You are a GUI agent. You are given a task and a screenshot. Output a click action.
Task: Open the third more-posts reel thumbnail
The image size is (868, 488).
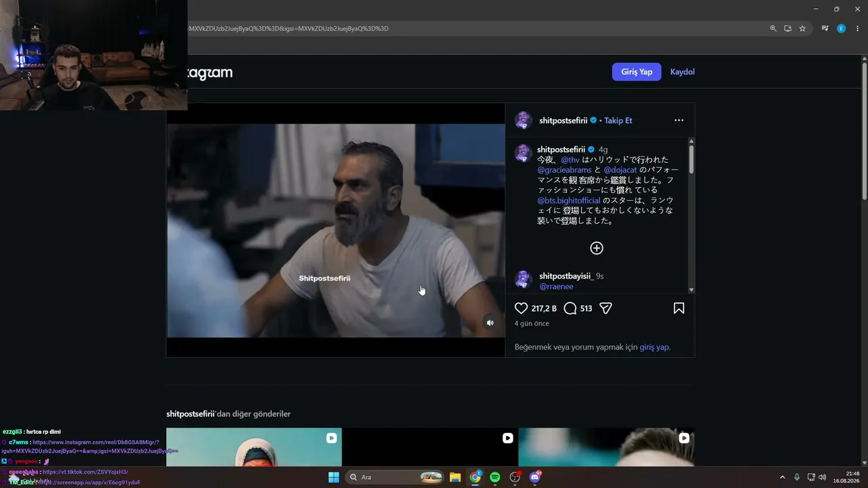[x=606, y=447]
